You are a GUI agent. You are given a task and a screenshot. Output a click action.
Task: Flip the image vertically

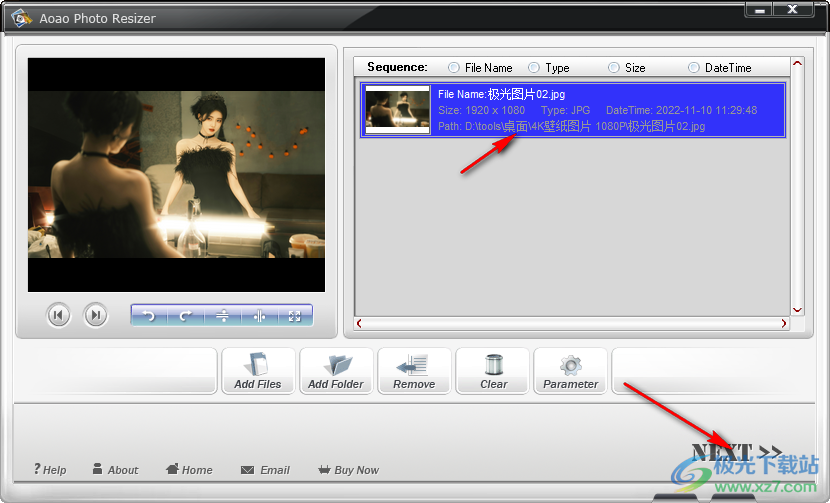coord(222,316)
